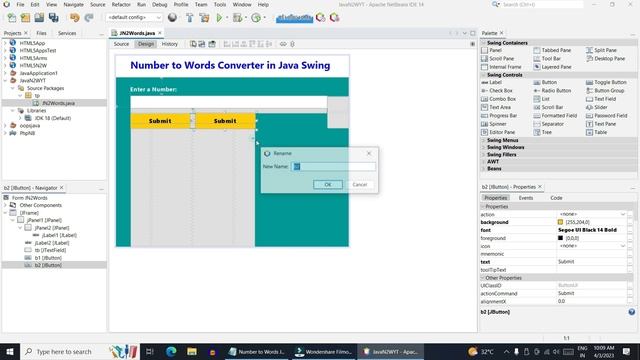Click OK in the Rename dialog

click(328, 184)
